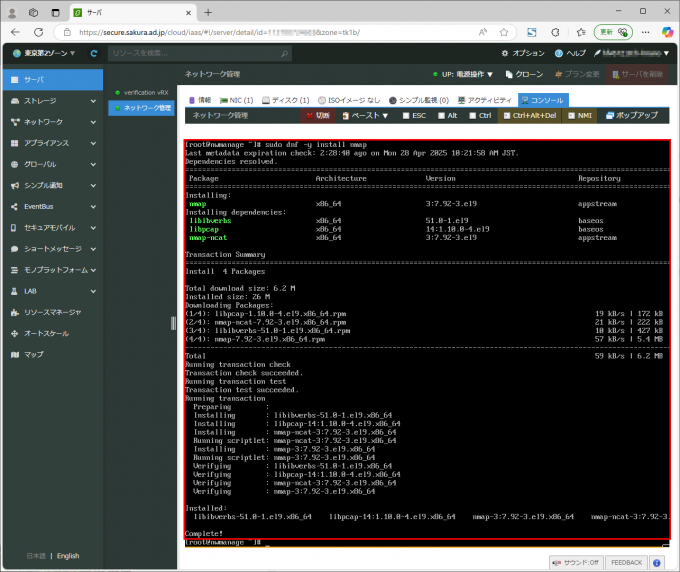Screen dimensions: 680x572
Task: Expand the グローバル menu chevron
Action: click(93, 164)
